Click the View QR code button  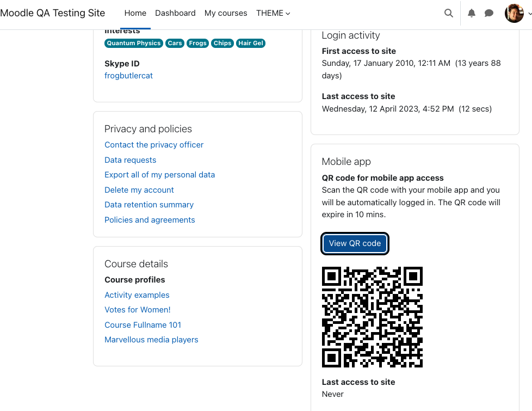click(x=355, y=243)
